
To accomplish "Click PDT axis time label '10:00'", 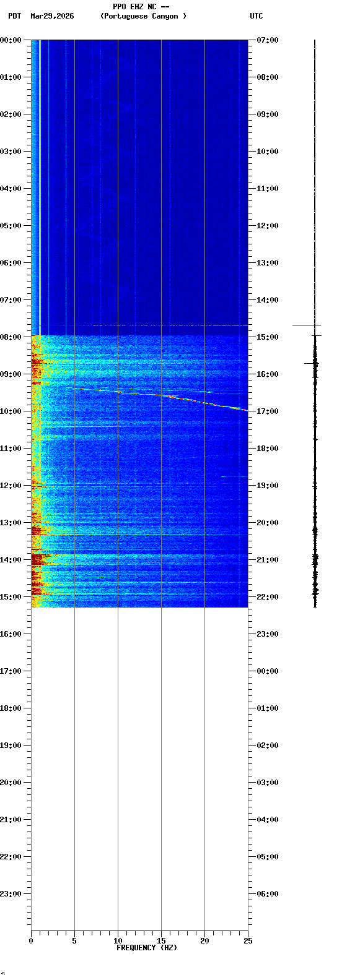I will click(11, 411).
